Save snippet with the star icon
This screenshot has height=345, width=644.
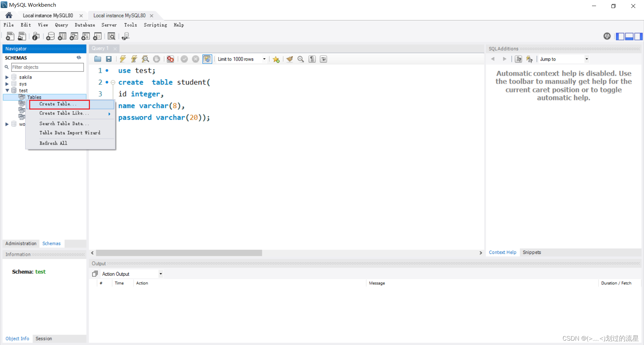point(276,59)
